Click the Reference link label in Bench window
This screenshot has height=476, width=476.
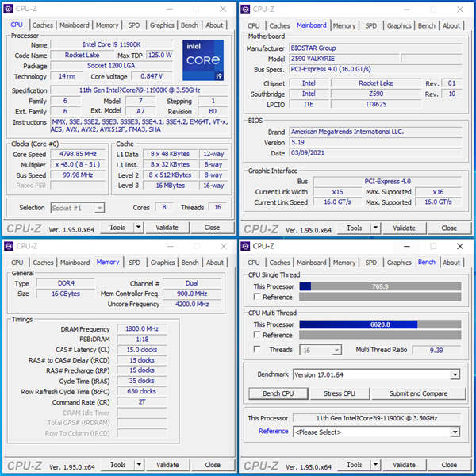click(x=274, y=431)
